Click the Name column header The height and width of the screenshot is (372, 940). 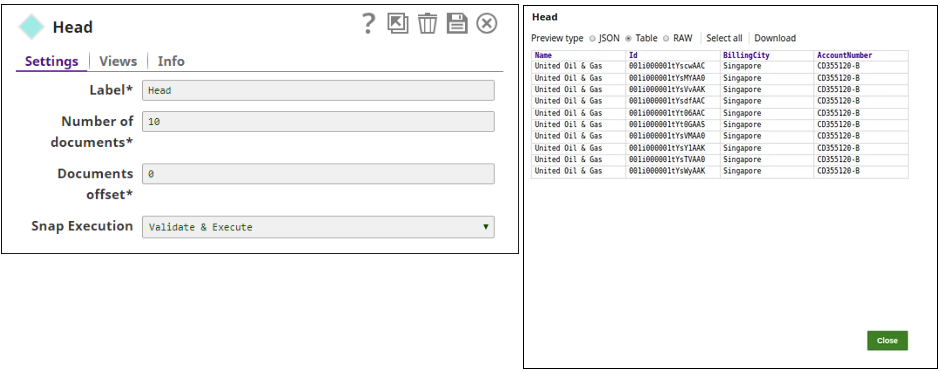point(579,55)
